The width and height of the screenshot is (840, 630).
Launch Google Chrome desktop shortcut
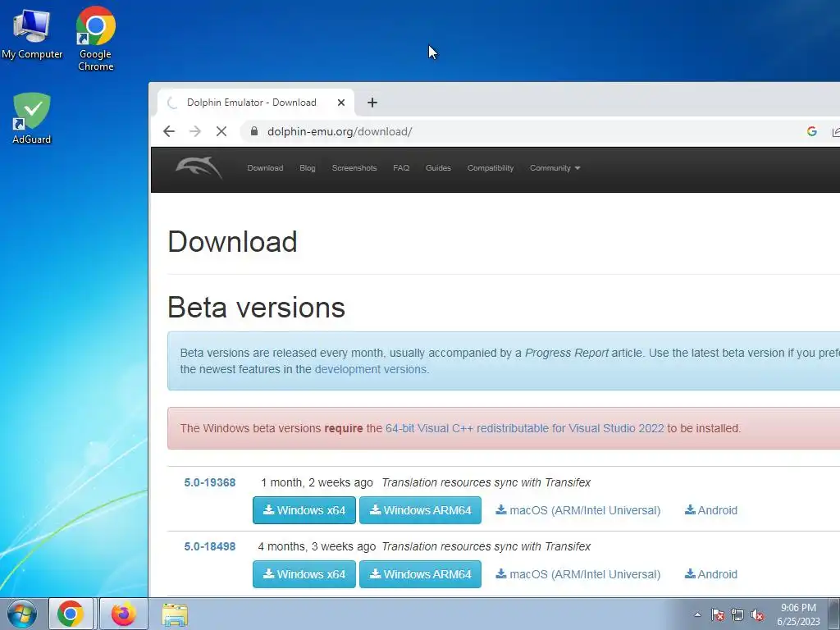[x=95, y=39]
